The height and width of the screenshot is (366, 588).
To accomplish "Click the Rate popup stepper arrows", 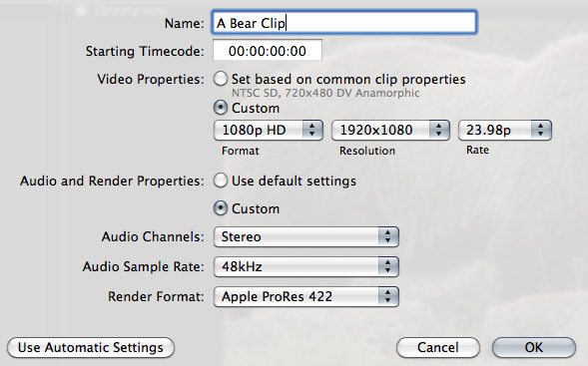I will [540, 130].
